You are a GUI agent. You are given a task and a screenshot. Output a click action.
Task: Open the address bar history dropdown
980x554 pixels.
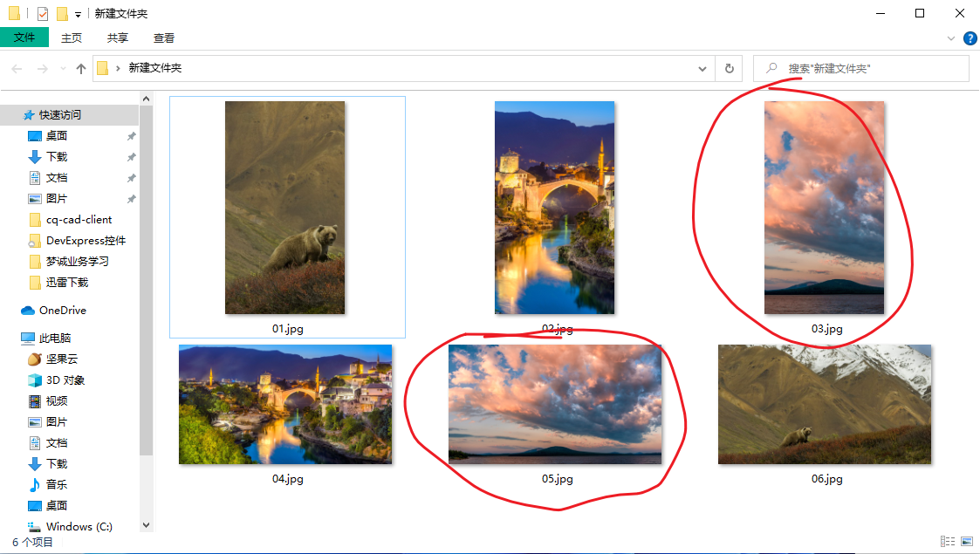pos(702,68)
